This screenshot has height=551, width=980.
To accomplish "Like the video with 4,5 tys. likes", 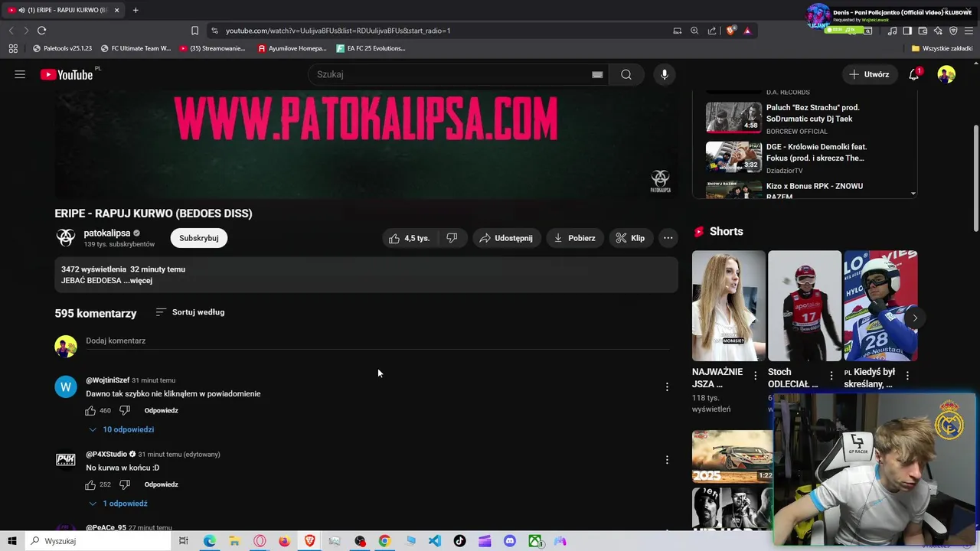I will coord(409,238).
